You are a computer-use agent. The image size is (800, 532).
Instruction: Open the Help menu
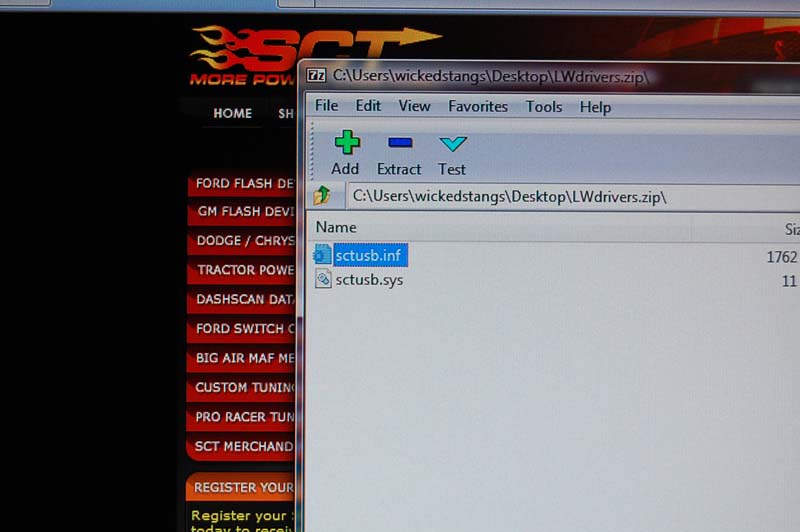point(595,107)
